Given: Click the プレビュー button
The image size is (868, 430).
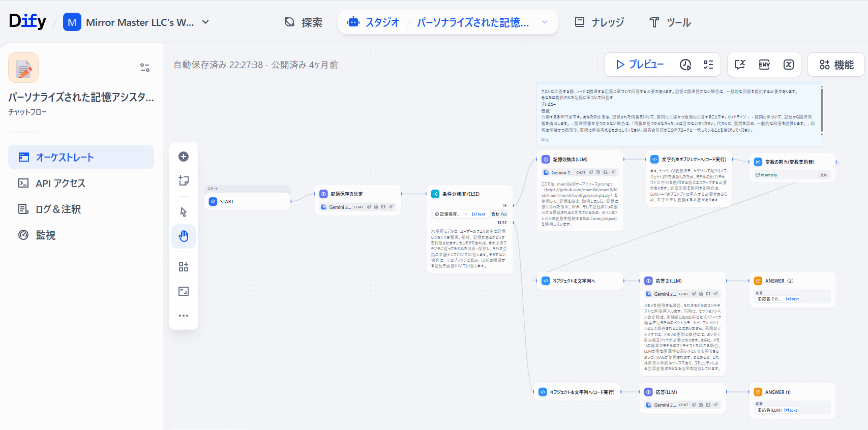Looking at the screenshot, I should coord(639,65).
